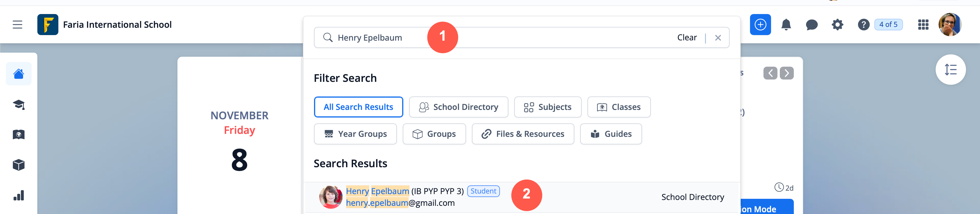The image size is (980, 214).
Task: Open the notifications bell
Action: click(786, 25)
